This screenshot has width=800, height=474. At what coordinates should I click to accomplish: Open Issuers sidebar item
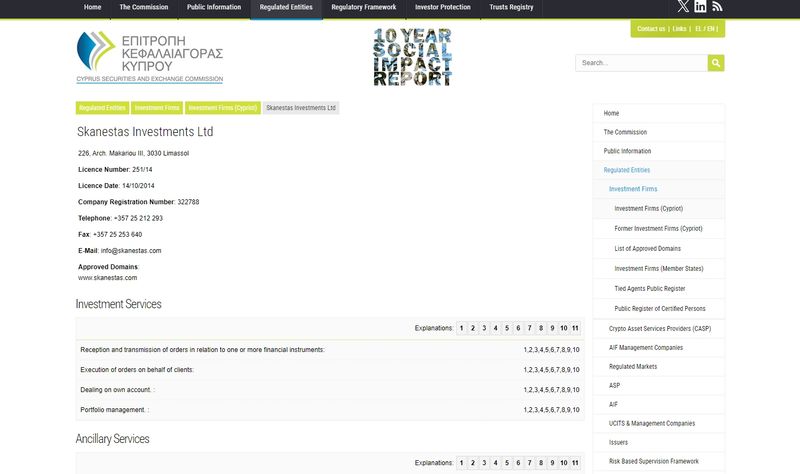(659, 442)
